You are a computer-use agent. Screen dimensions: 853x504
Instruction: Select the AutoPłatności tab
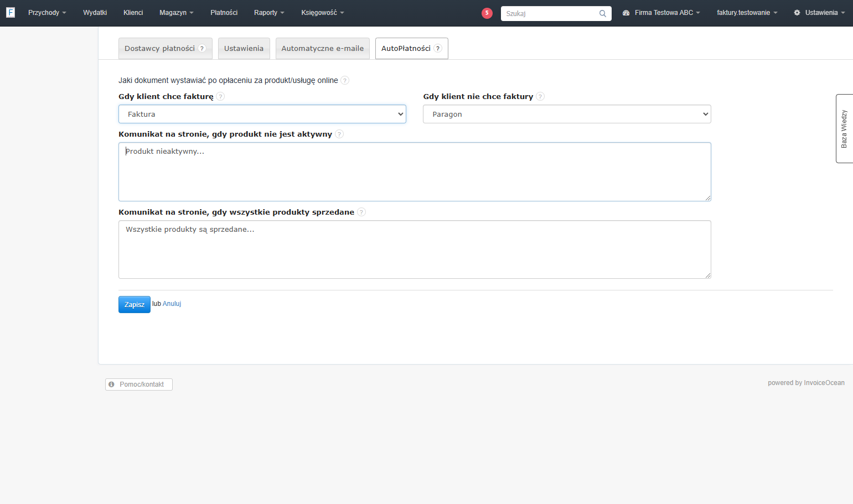(412, 49)
